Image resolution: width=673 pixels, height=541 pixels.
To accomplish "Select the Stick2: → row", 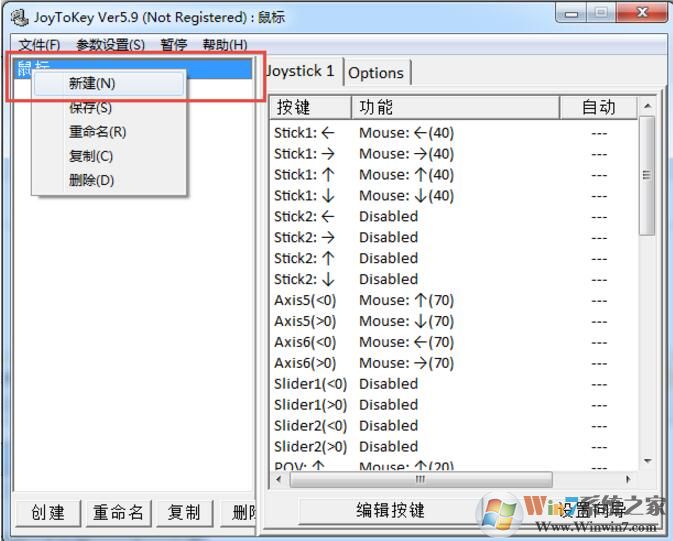I will pyautogui.click(x=454, y=237).
